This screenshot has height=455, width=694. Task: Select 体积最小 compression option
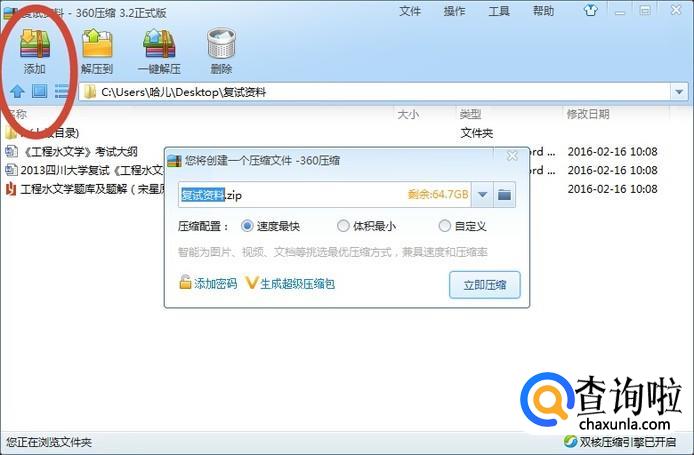pyautogui.click(x=343, y=226)
